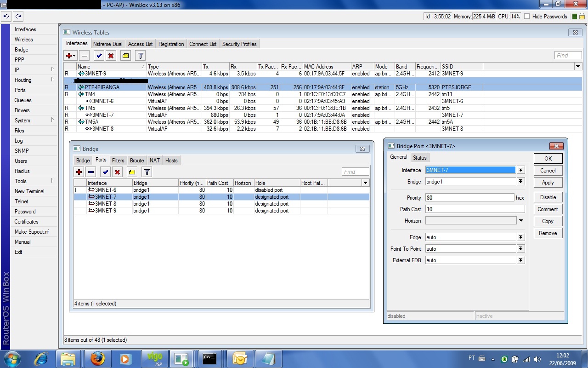Switch to the Security Profiles tab
Image resolution: width=588 pixels, height=368 pixels.
pos(239,44)
